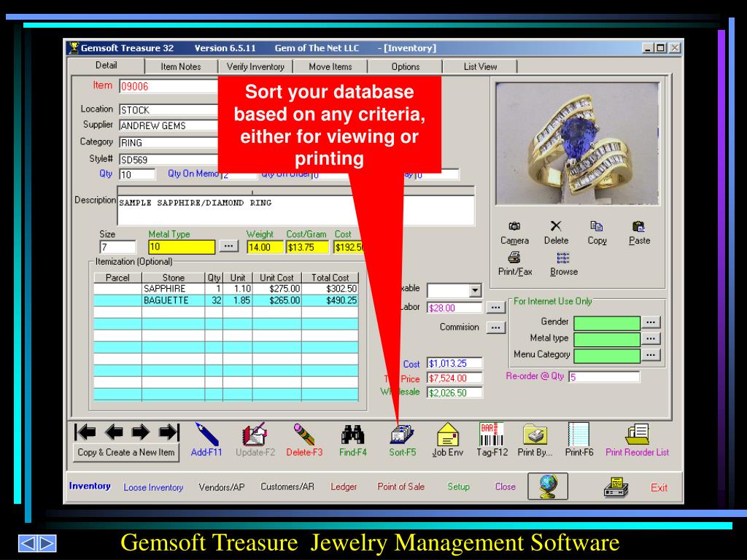Click the Print/Fax icon

click(x=514, y=257)
